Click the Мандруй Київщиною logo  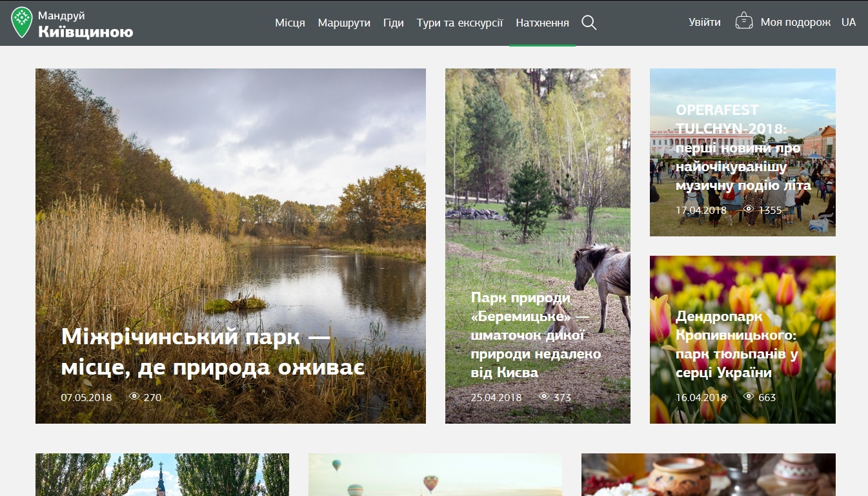[72, 23]
